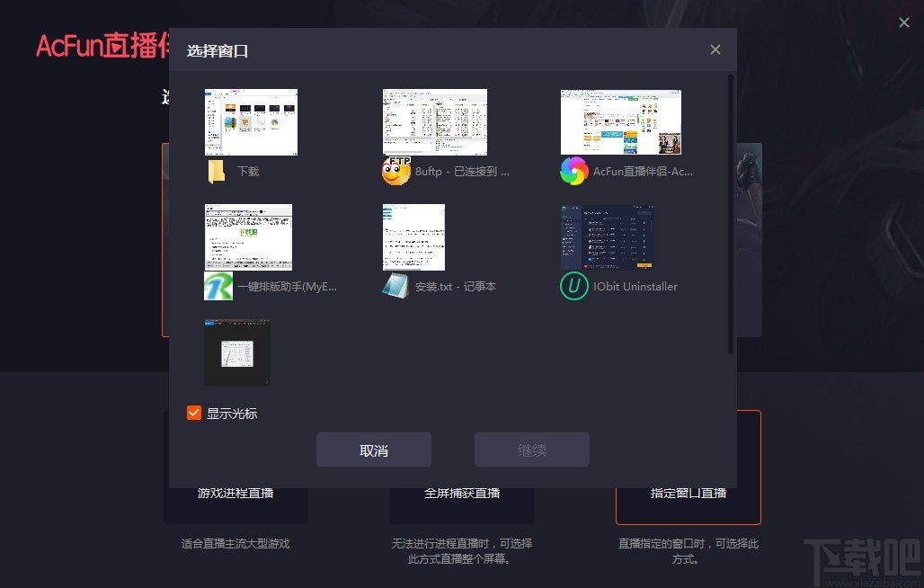Close the 选择窗口 dialog
The width and height of the screenshot is (924, 588).
(715, 49)
